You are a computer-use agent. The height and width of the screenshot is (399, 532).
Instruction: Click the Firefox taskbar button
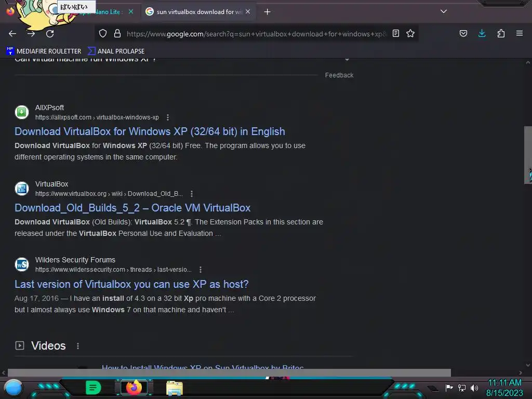pyautogui.click(x=134, y=388)
